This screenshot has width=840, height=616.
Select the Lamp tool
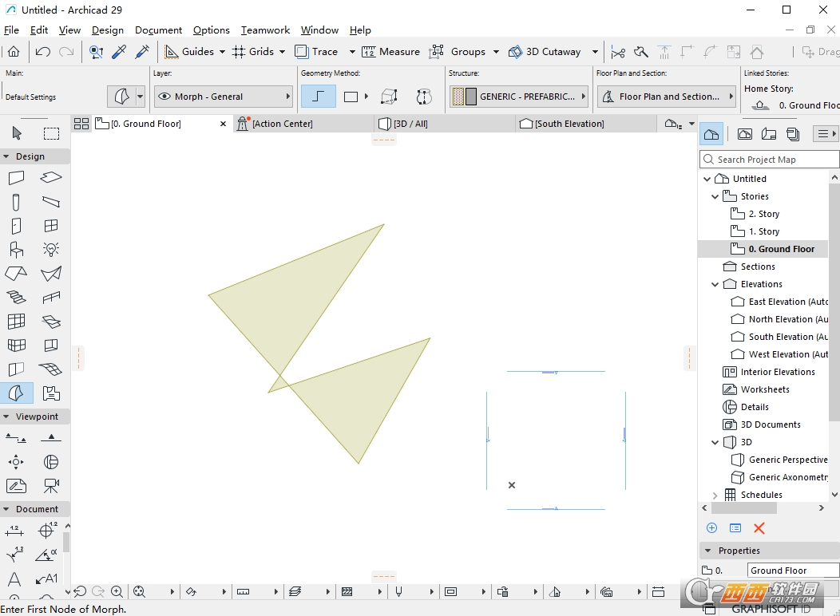pos(51,250)
